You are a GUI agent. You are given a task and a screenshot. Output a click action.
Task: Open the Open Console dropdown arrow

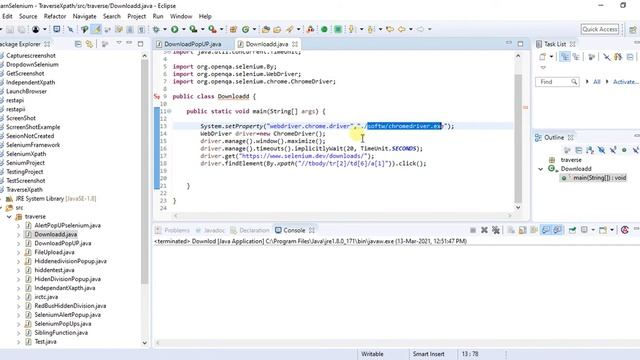(612, 231)
